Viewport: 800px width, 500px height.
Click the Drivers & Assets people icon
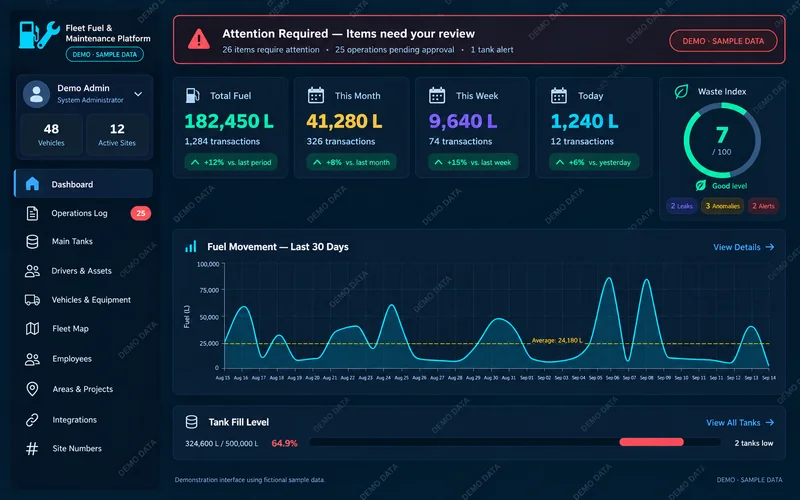(x=32, y=271)
